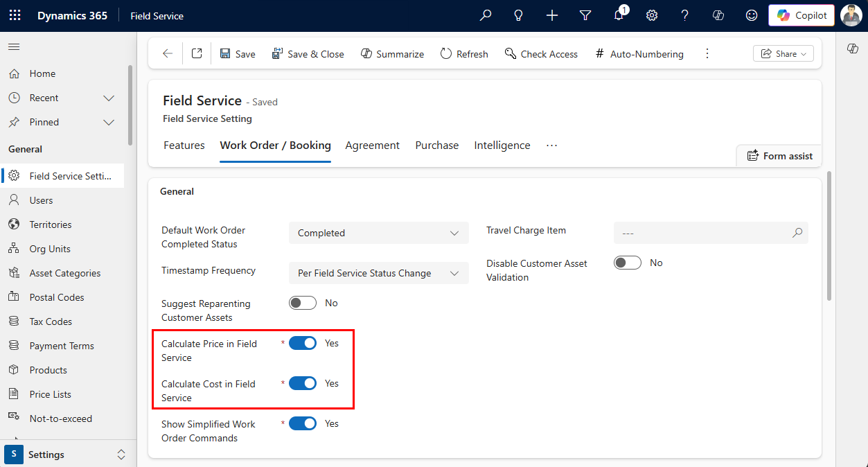Open the Dynamics 365 app launcher waffle icon

pos(15,15)
